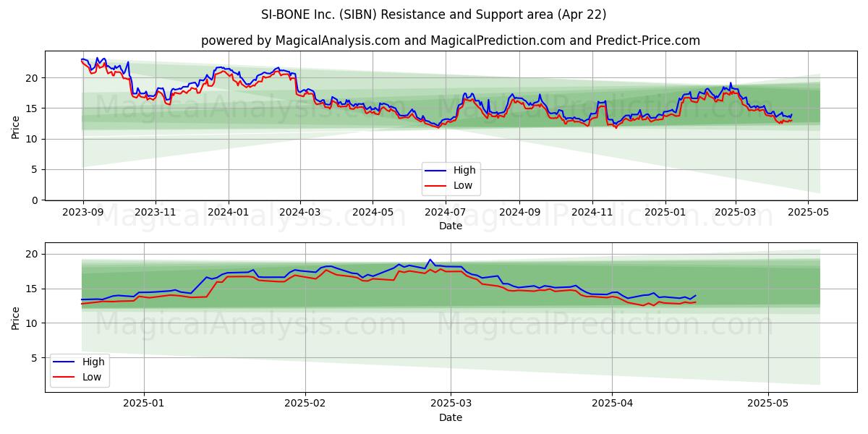The height and width of the screenshot is (434, 868).
Task: Click the '2024-05' tick label on the top x-axis
Action: coord(373,212)
